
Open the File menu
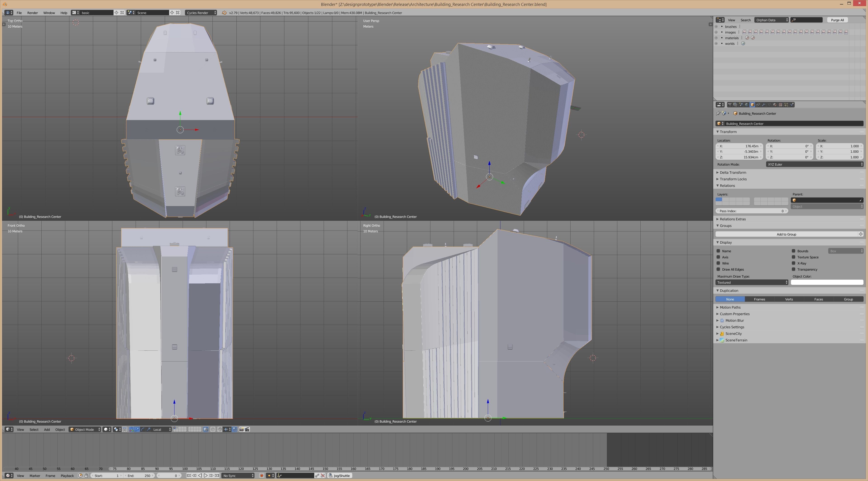pos(19,13)
